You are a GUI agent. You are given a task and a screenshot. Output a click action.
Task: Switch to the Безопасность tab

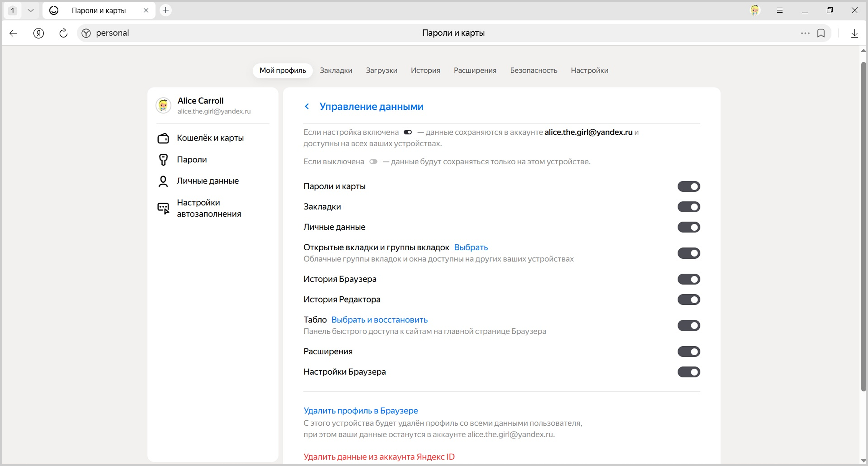point(533,71)
